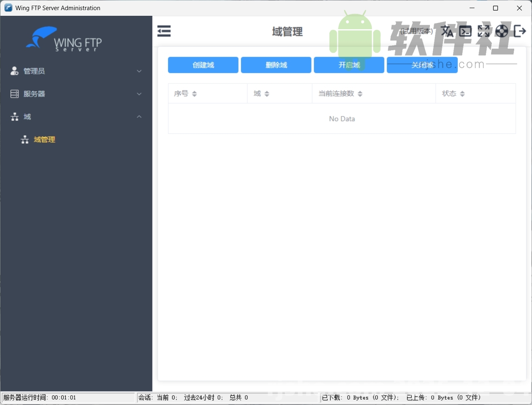Click the domain tree icon beside 域
The height and width of the screenshot is (405, 532).
(14, 117)
